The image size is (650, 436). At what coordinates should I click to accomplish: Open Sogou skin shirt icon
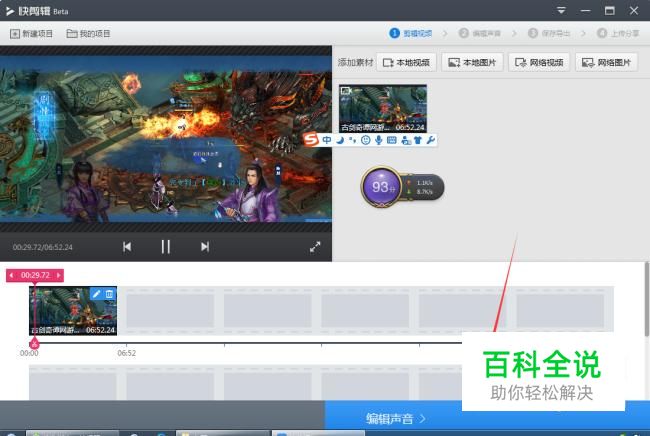(x=418, y=140)
